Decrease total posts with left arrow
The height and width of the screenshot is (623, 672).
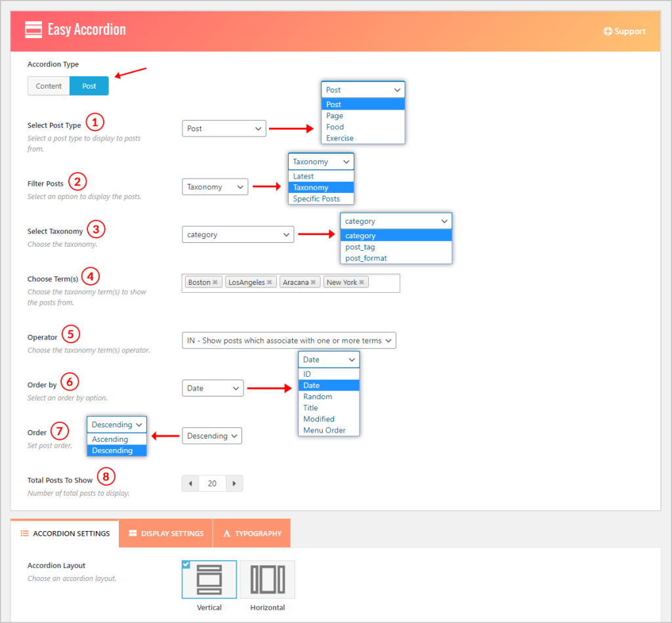point(190,484)
